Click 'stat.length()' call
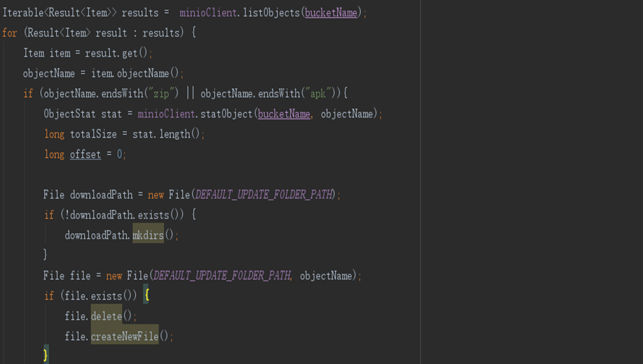This screenshot has height=364, width=643. (x=165, y=134)
